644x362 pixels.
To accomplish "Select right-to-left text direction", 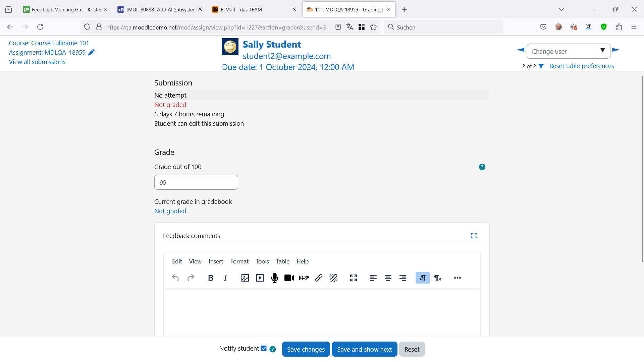I will pos(438,278).
